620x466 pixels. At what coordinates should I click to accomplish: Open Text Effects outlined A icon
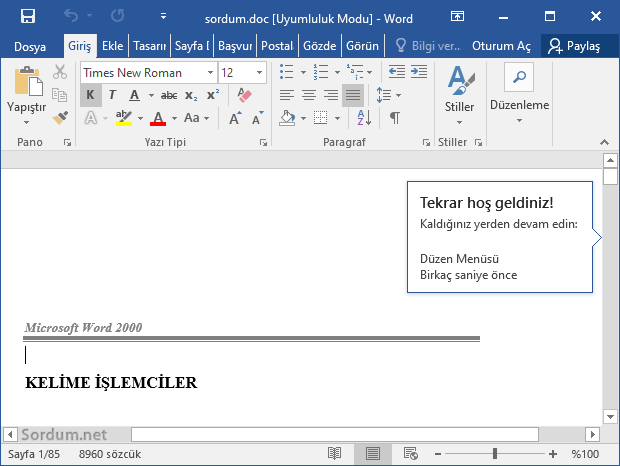pyautogui.click(x=91, y=118)
